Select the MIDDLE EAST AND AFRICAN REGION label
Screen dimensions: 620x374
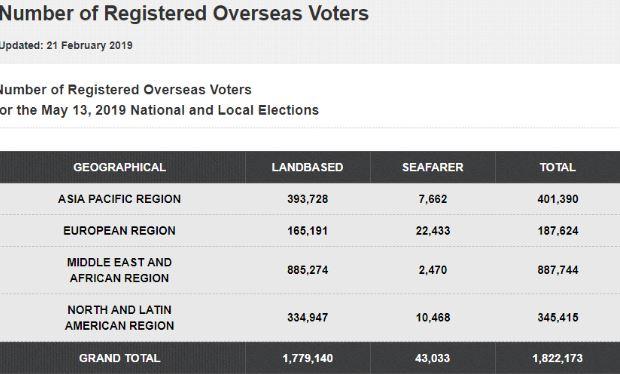pos(119,270)
